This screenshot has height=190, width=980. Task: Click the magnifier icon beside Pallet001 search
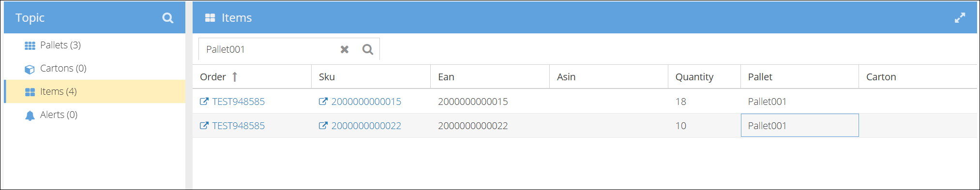coord(368,49)
